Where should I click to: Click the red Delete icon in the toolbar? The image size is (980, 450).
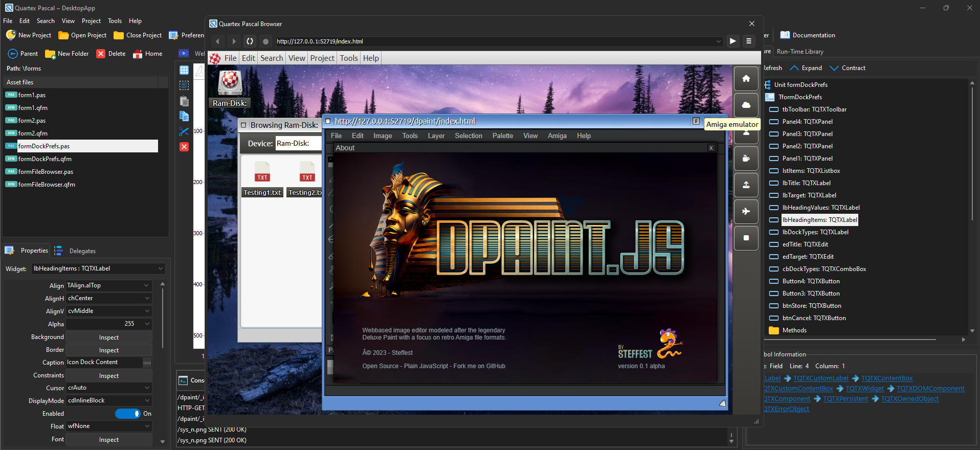(101, 54)
